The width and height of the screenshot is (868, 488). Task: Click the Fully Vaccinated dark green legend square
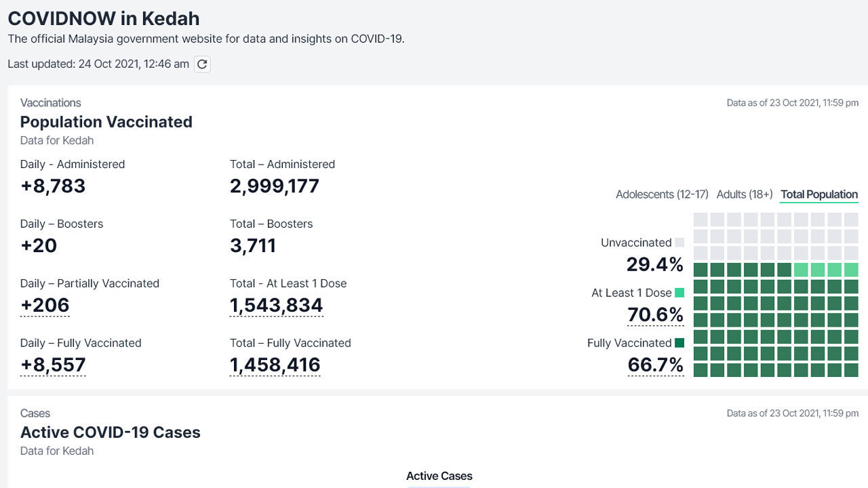click(679, 343)
